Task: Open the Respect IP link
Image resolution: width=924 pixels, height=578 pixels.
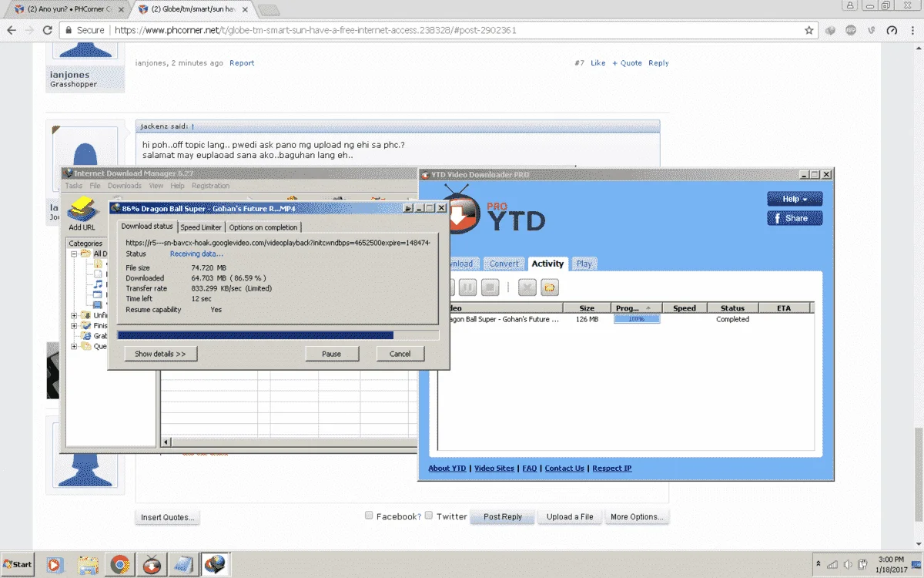Action: pos(612,468)
